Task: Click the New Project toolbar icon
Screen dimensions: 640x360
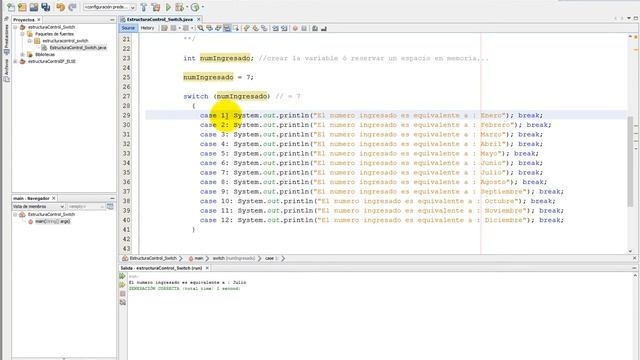Action: click(22, 7)
